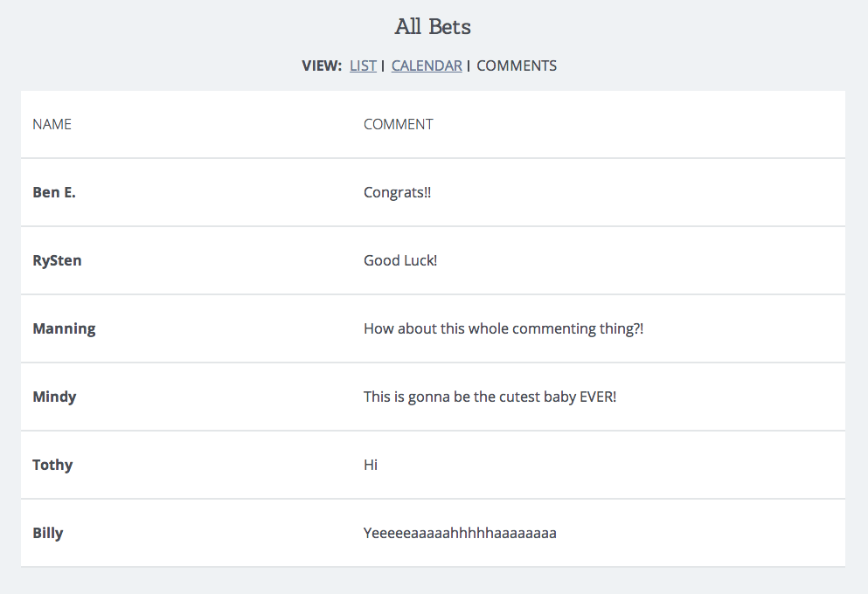This screenshot has width=868, height=594.
Task: Select the name Tothy
Action: (x=52, y=465)
